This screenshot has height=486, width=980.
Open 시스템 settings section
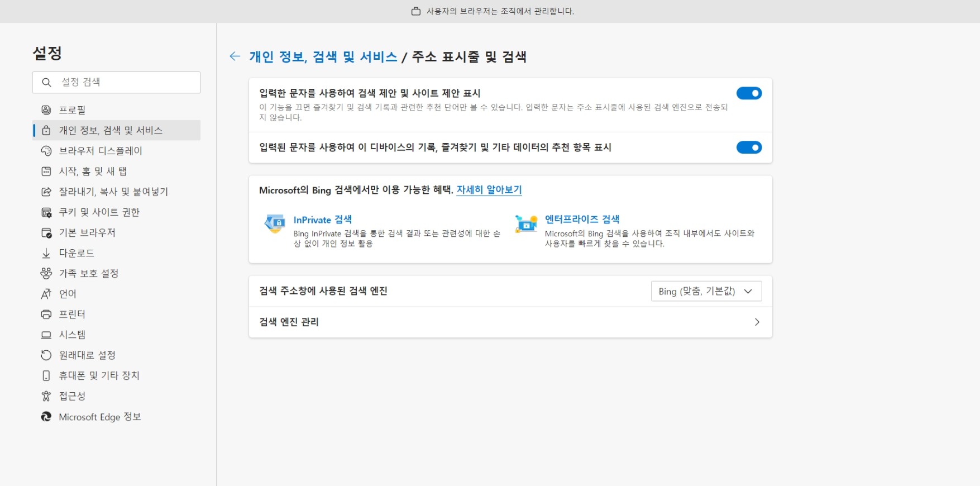point(116,335)
